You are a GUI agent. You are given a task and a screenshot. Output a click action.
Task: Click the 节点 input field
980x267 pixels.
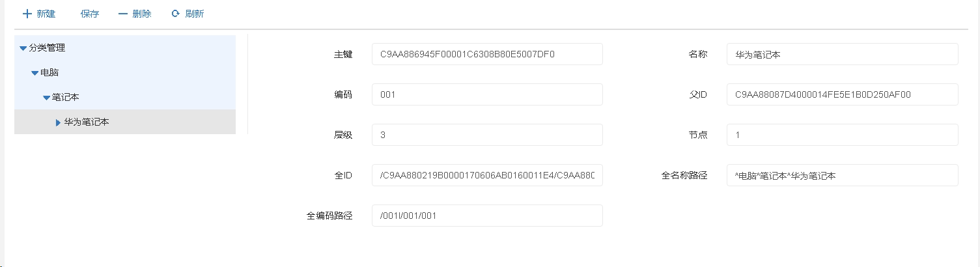(842, 135)
